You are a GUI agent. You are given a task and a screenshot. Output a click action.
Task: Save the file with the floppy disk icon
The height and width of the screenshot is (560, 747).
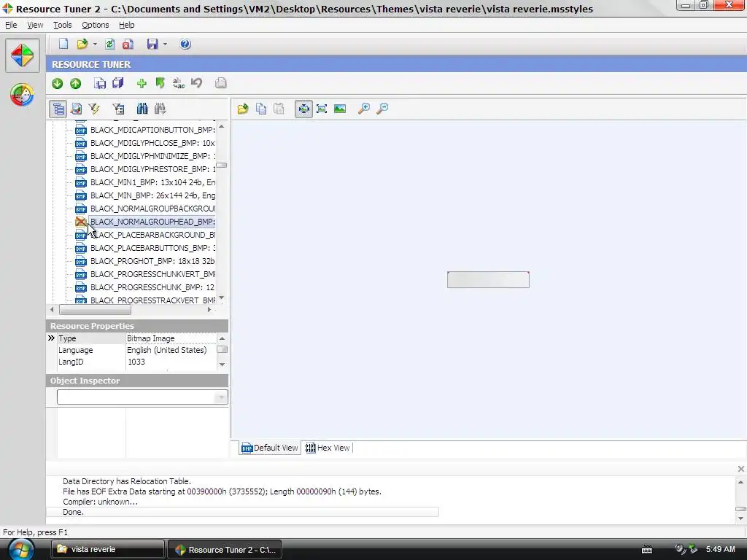pos(152,44)
